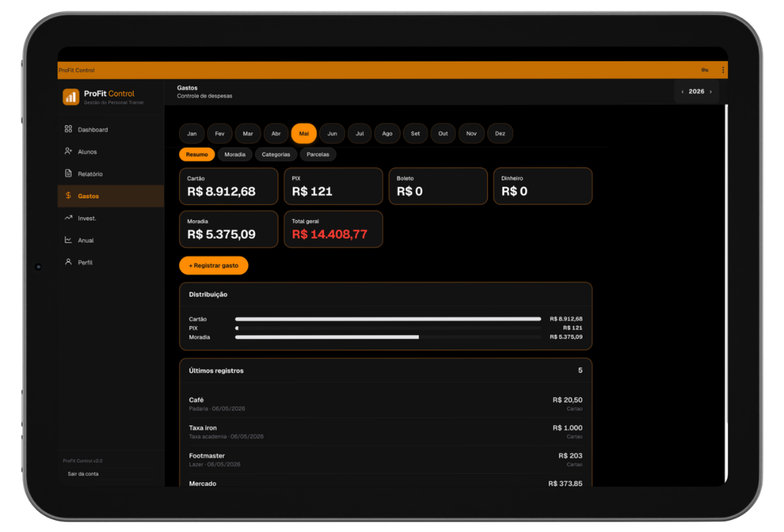This screenshot has height=532, width=784.
Task: Select the Dez month chip
Action: [x=500, y=134]
